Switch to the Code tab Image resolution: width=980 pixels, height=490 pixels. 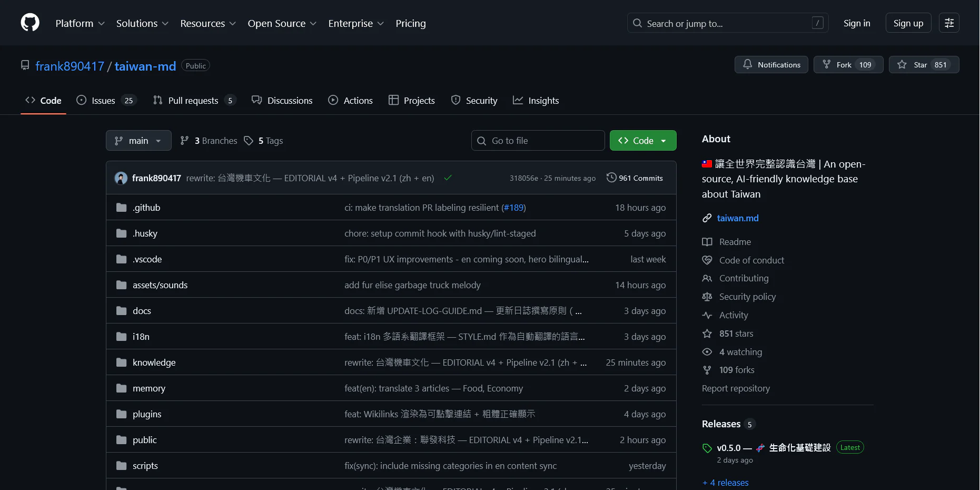(x=43, y=100)
